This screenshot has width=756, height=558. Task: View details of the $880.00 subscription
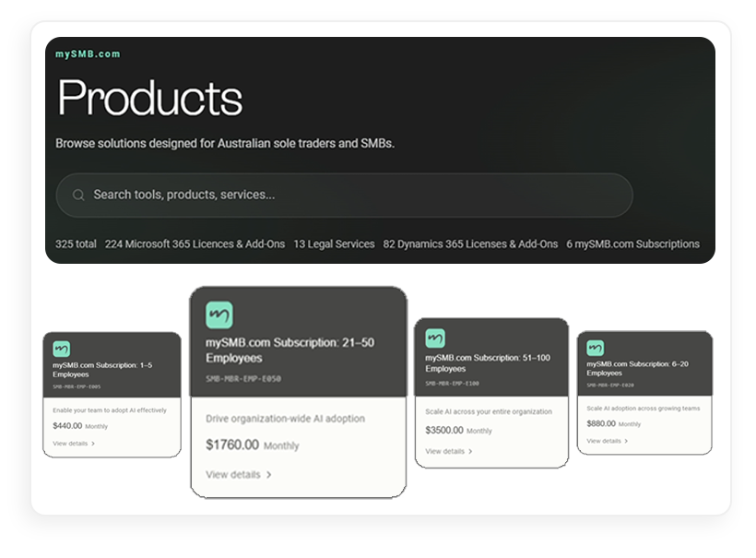click(x=607, y=441)
